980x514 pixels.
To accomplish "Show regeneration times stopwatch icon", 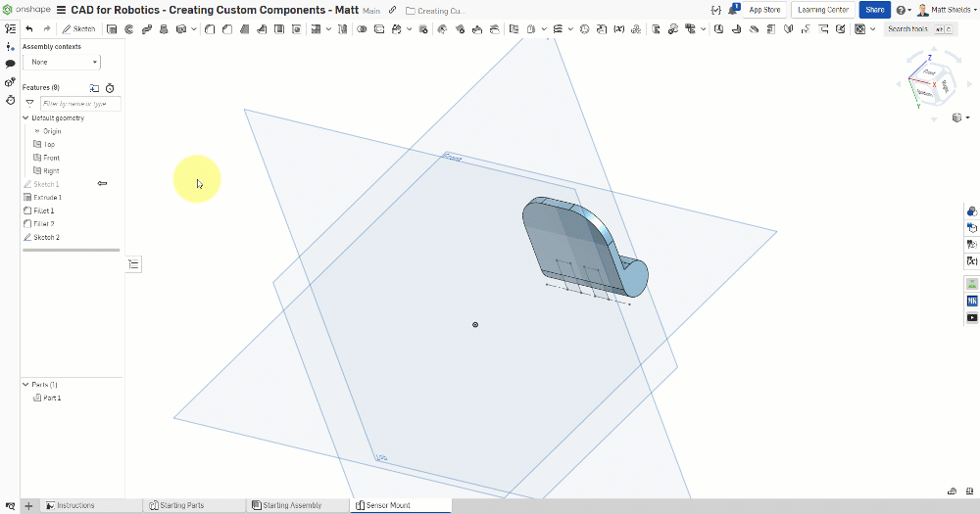I will (110, 88).
